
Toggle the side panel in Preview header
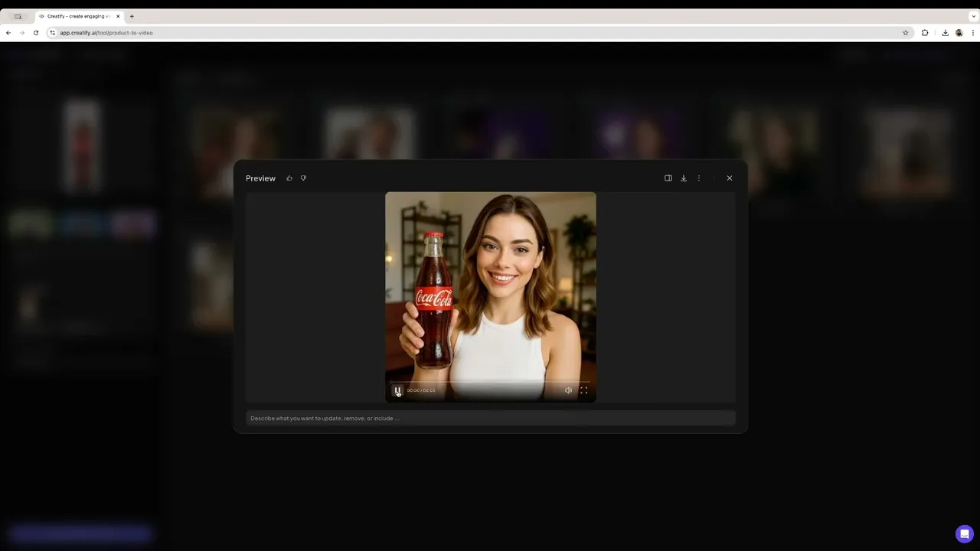click(668, 178)
